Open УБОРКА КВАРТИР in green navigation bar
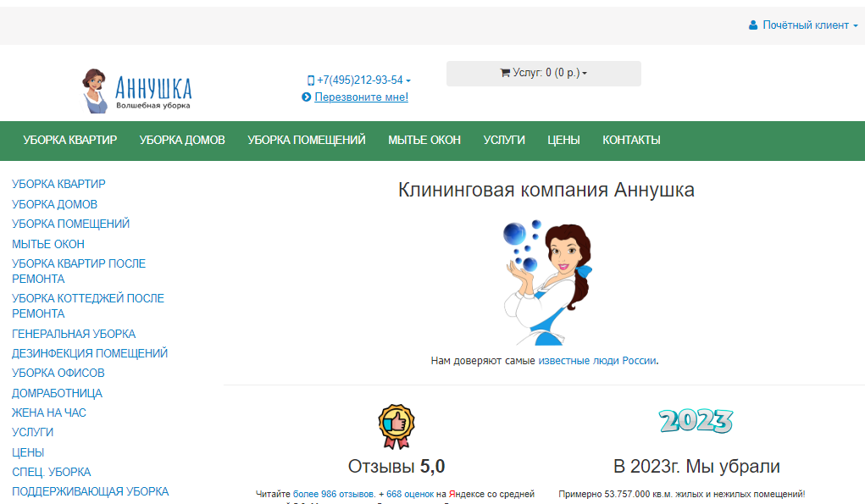 tap(70, 140)
